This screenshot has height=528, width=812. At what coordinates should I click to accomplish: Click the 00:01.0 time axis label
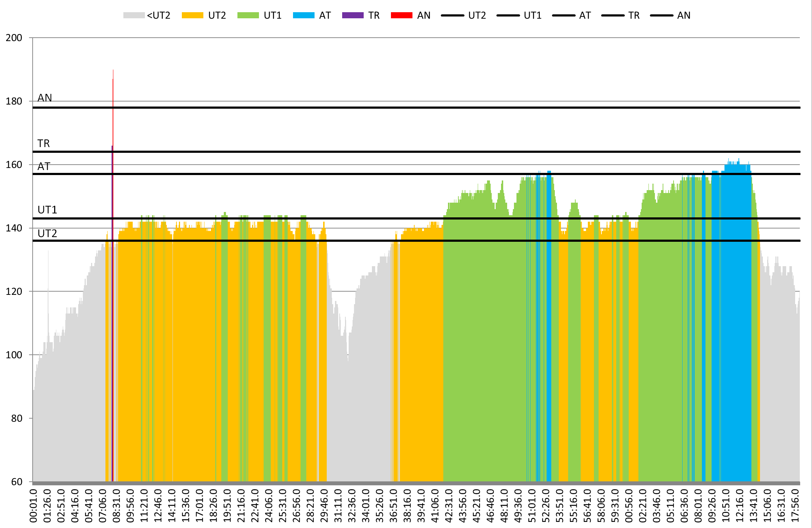[x=33, y=505]
